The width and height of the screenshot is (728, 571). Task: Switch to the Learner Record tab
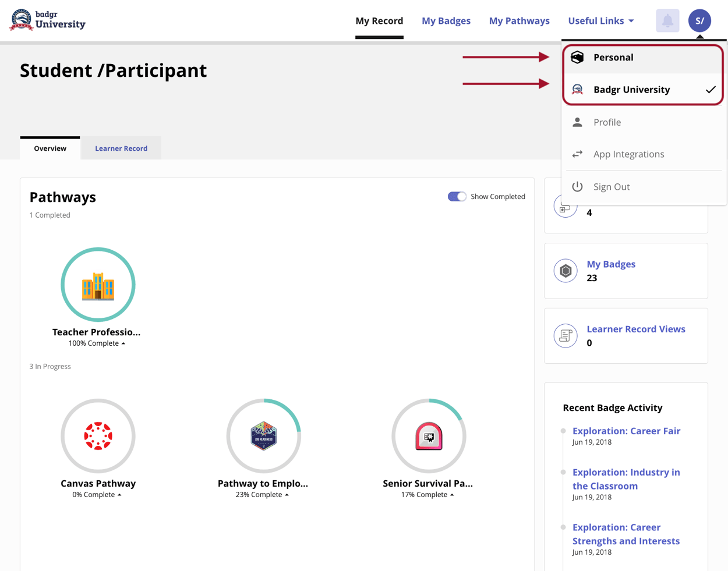pos(121,148)
